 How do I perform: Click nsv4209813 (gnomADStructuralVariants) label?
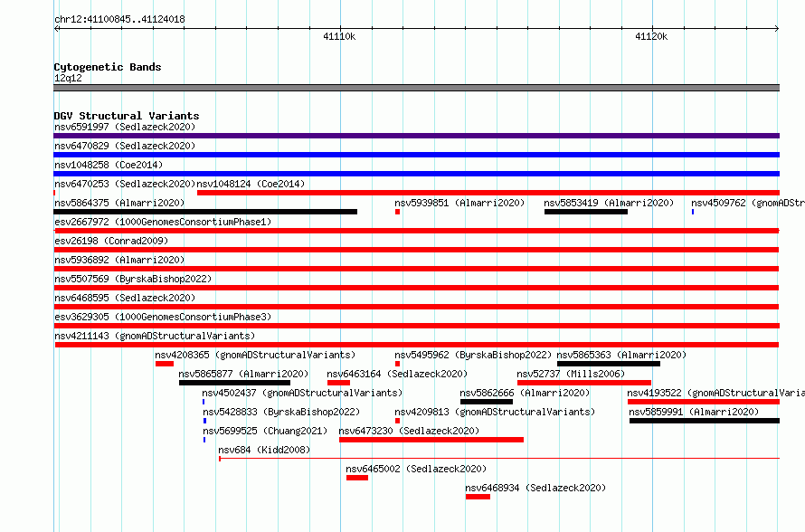[x=495, y=412]
